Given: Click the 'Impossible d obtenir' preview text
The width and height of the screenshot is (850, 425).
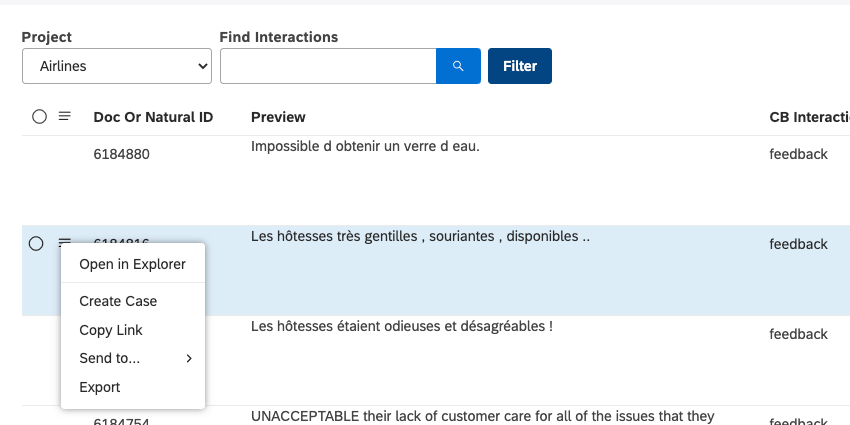Looking at the screenshot, I should [365, 147].
